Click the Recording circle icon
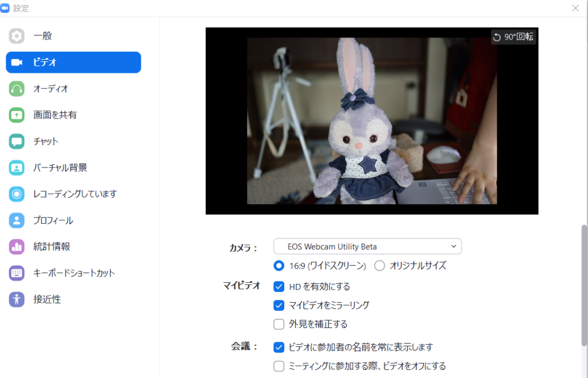Image resolution: width=588 pixels, height=378 pixels. pos(17,194)
